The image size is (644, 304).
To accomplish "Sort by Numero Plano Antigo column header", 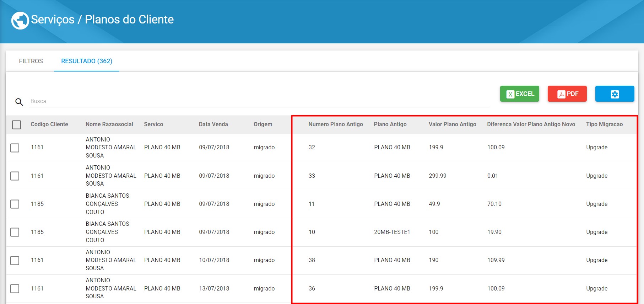I will (x=336, y=124).
